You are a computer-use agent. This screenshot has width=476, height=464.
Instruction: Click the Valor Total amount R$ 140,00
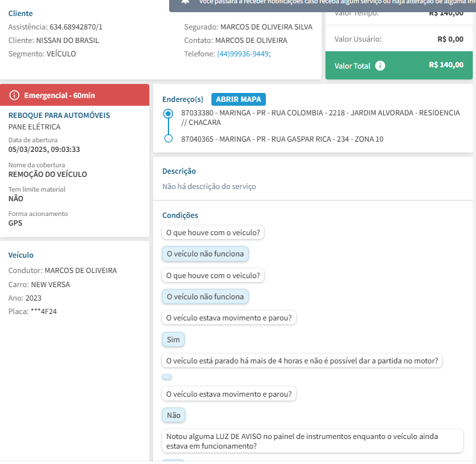[x=446, y=65]
